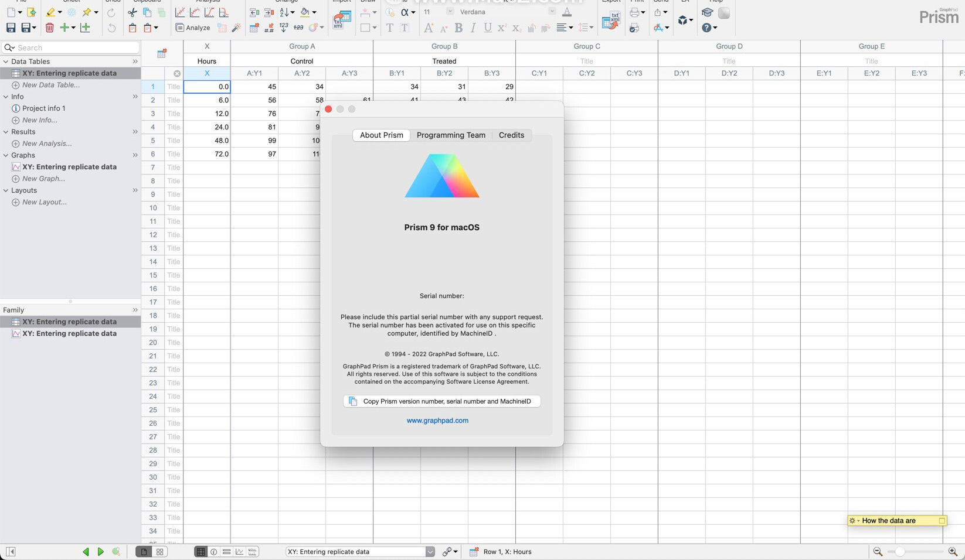Open the sheet selector dropdown at bottom
This screenshot has width=965, height=560.
pos(430,551)
